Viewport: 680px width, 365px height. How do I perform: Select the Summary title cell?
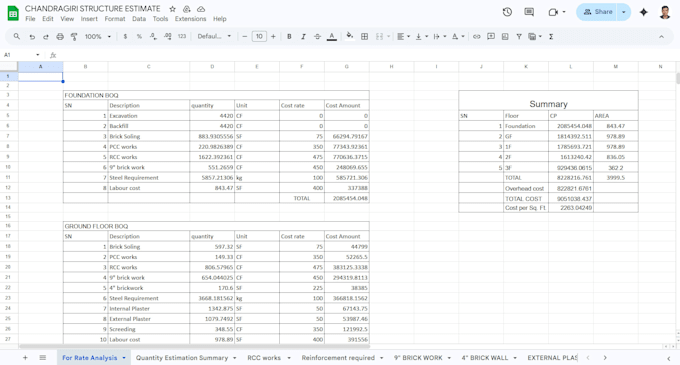pos(548,101)
